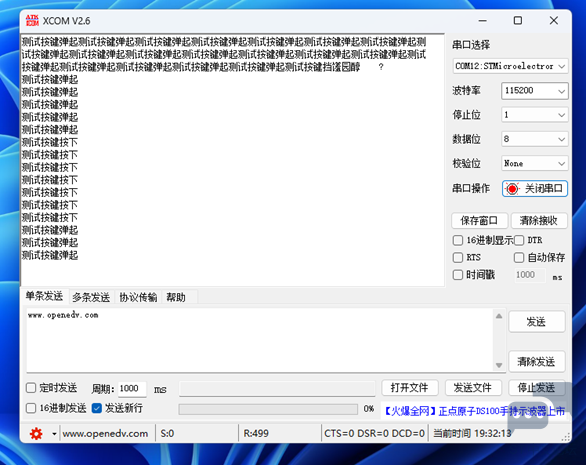The width and height of the screenshot is (586, 465).
Task: Expand the None parity dropdown
Action: coord(534,163)
